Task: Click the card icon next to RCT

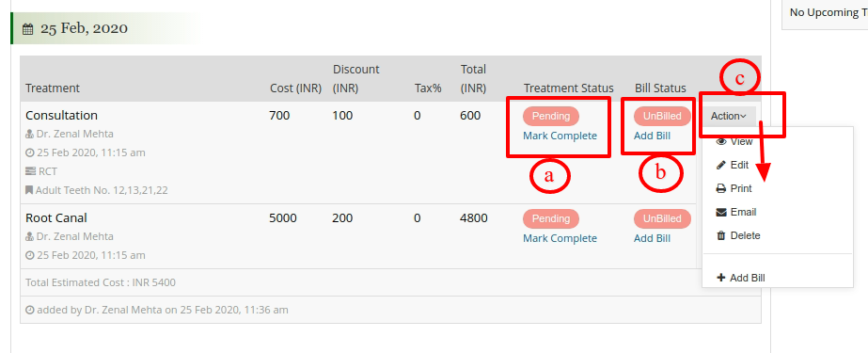Action: tap(30, 171)
